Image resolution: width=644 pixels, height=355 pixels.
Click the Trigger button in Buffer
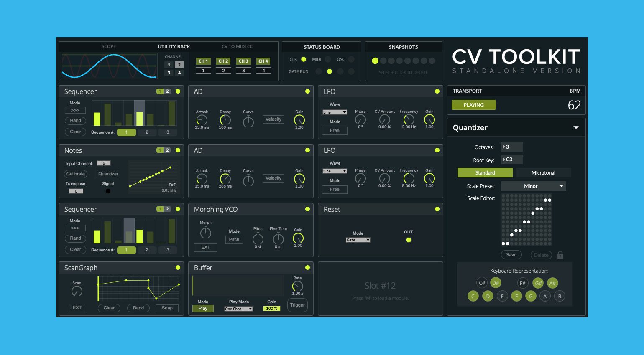point(297,305)
